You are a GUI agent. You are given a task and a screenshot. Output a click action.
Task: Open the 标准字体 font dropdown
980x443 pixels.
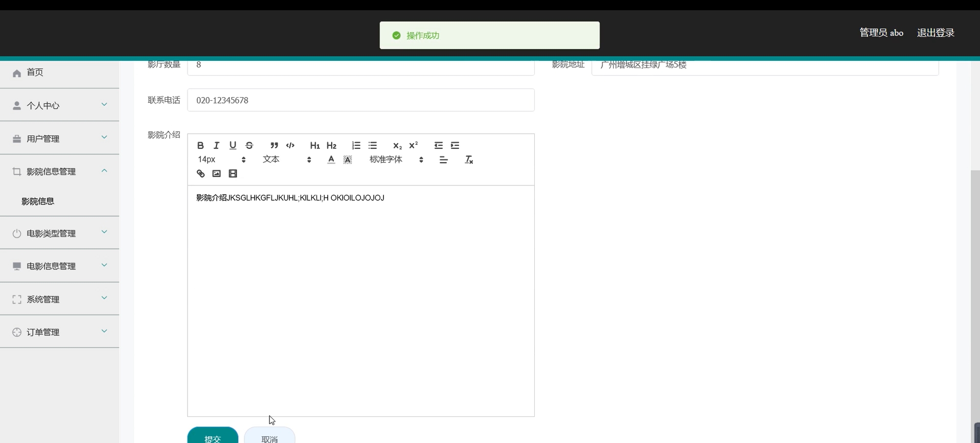tap(396, 160)
